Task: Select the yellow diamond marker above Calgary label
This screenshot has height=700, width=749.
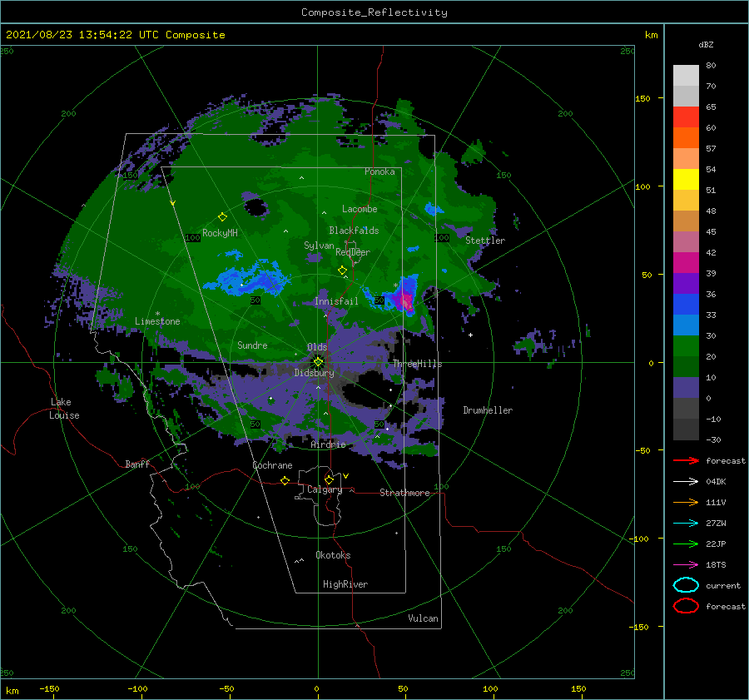Action: [x=329, y=479]
